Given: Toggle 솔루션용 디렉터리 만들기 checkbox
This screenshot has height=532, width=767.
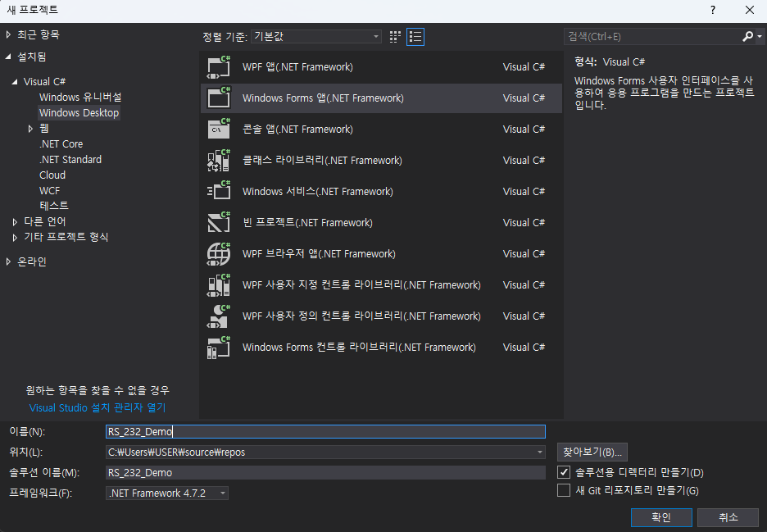Looking at the screenshot, I should [564, 472].
